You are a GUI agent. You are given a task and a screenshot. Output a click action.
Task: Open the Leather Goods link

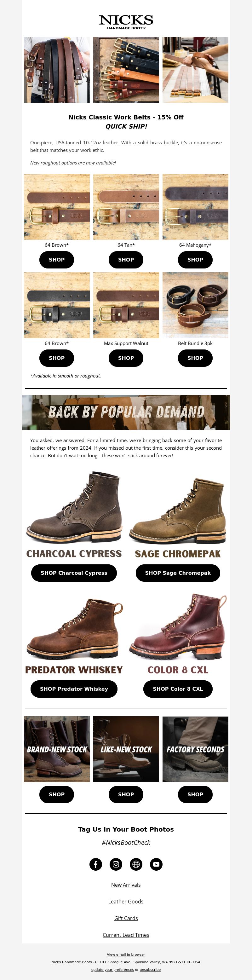[x=126, y=902]
